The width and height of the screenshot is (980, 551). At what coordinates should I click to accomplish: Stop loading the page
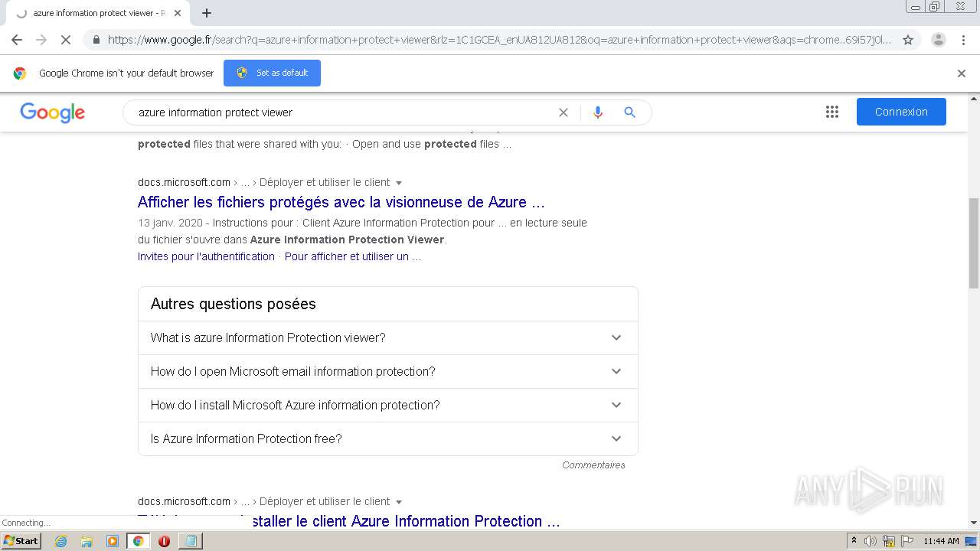point(65,40)
